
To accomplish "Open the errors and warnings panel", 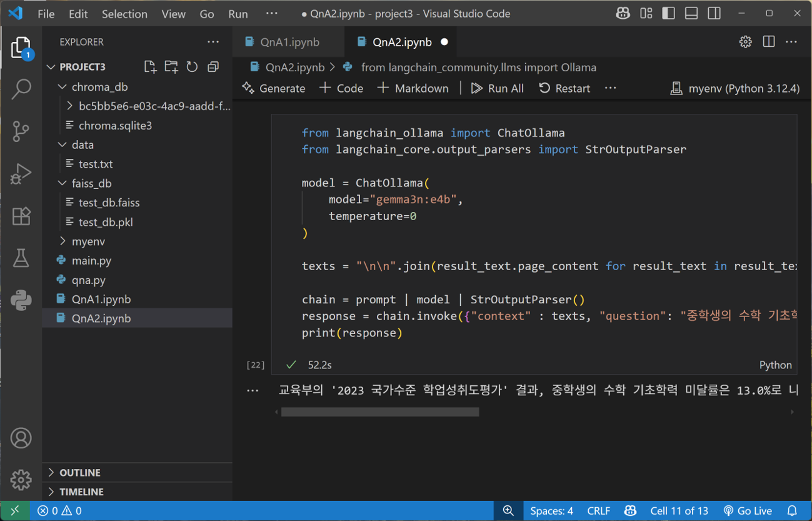I will tap(59, 511).
